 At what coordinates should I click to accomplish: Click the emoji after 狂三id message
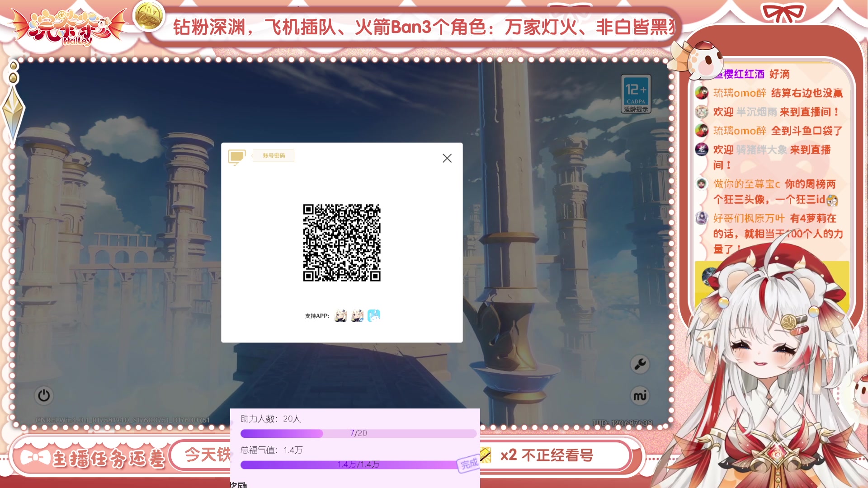tap(832, 200)
